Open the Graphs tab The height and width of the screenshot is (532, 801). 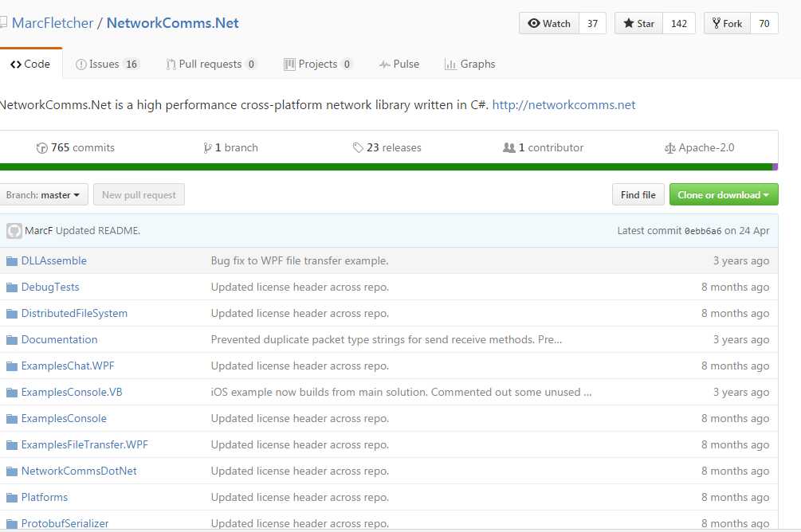[470, 65]
